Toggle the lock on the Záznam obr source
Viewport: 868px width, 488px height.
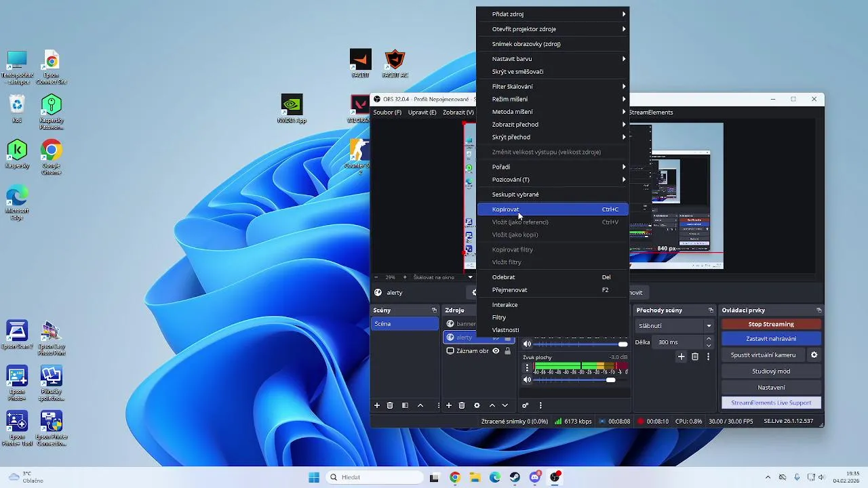tap(507, 351)
